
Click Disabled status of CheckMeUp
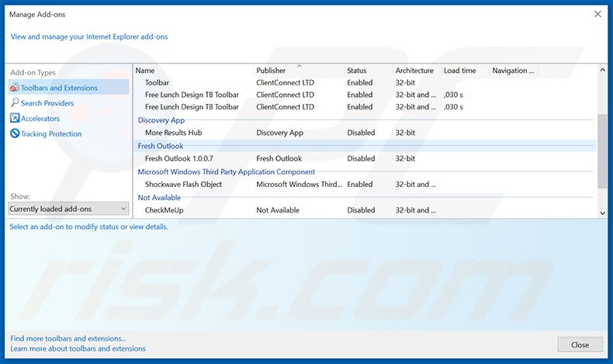(x=361, y=210)
